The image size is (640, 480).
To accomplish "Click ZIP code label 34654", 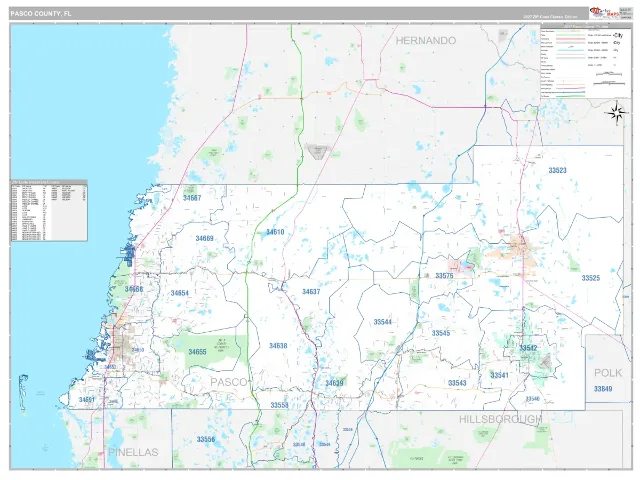I will tap(180, 293).
